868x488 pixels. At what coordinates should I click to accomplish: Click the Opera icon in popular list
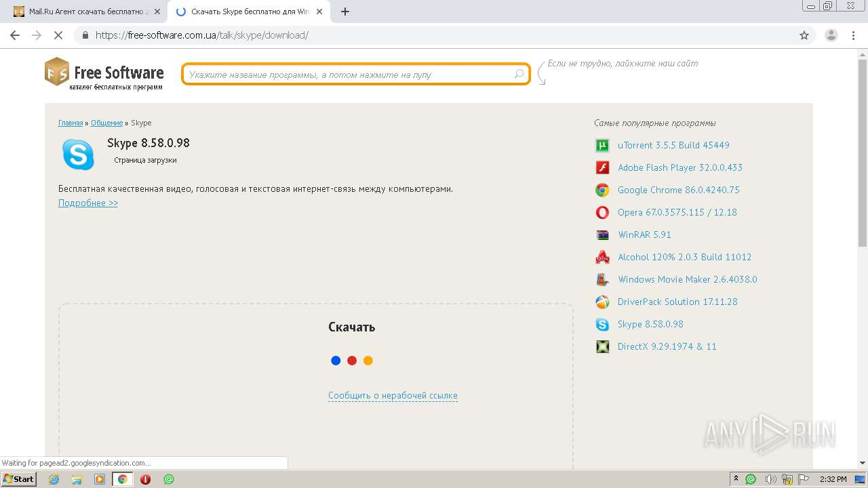coord(602,212)
